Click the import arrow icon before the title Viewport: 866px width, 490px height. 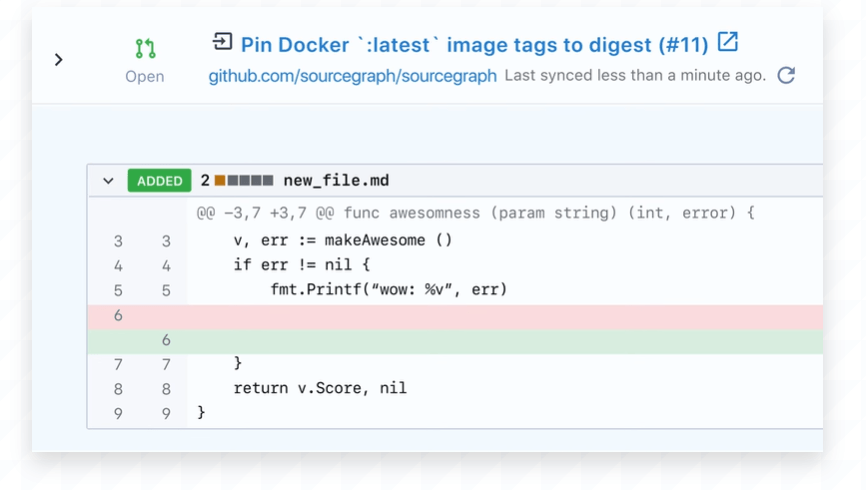pyautogui.click(x=222, y=42)
